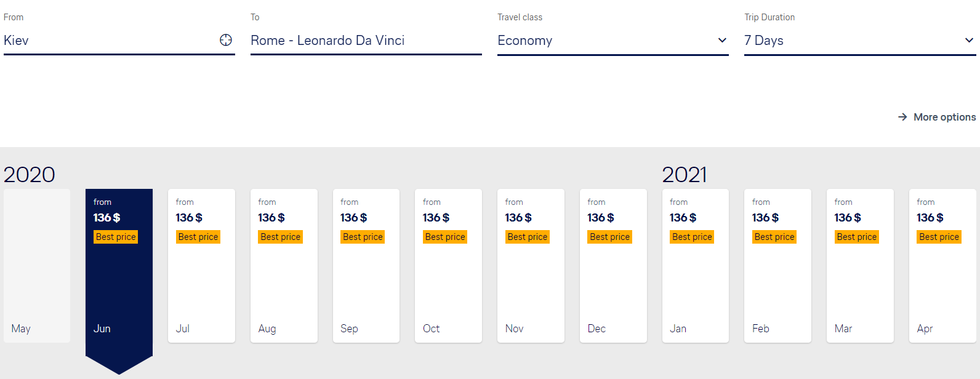Edit the To field showing Rome
Viewport: 980px width, 379px height.
pyautogui.click(x=366, y=41)
